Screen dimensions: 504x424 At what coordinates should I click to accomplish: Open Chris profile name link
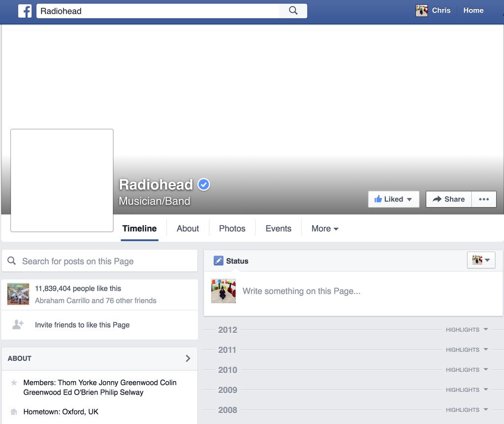(x=441, y=10)
